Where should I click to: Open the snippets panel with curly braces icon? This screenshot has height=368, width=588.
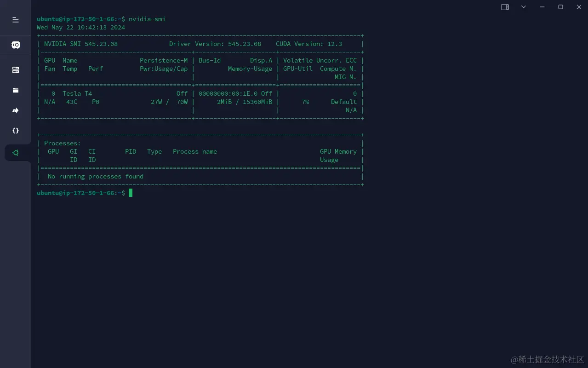15,131
